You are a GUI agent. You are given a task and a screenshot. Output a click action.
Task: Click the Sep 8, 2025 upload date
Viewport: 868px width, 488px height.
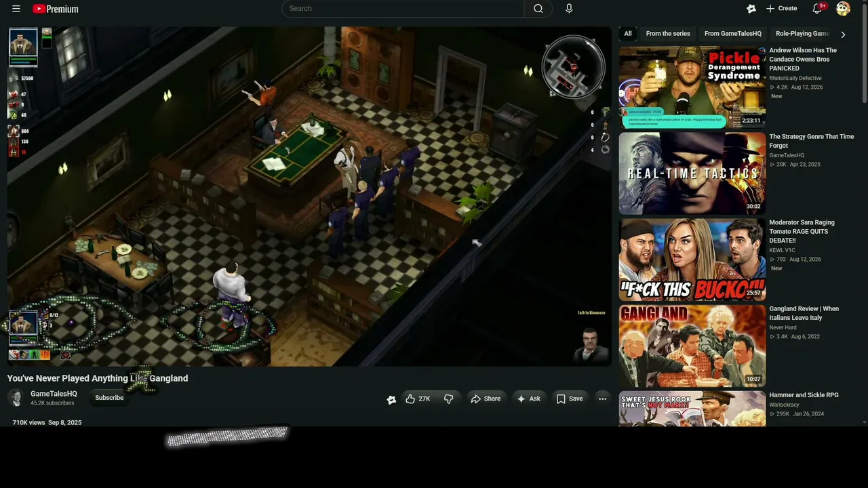65,423
